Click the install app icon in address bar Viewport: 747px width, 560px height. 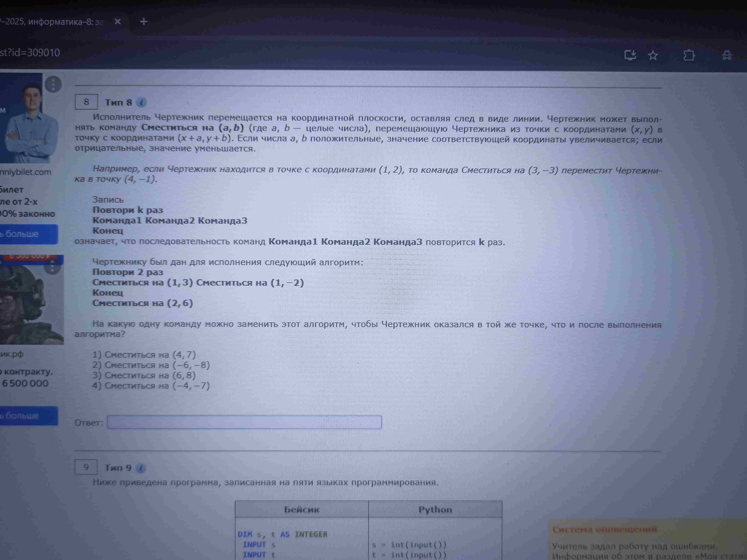pyautogui.click(x=630, y=55)
